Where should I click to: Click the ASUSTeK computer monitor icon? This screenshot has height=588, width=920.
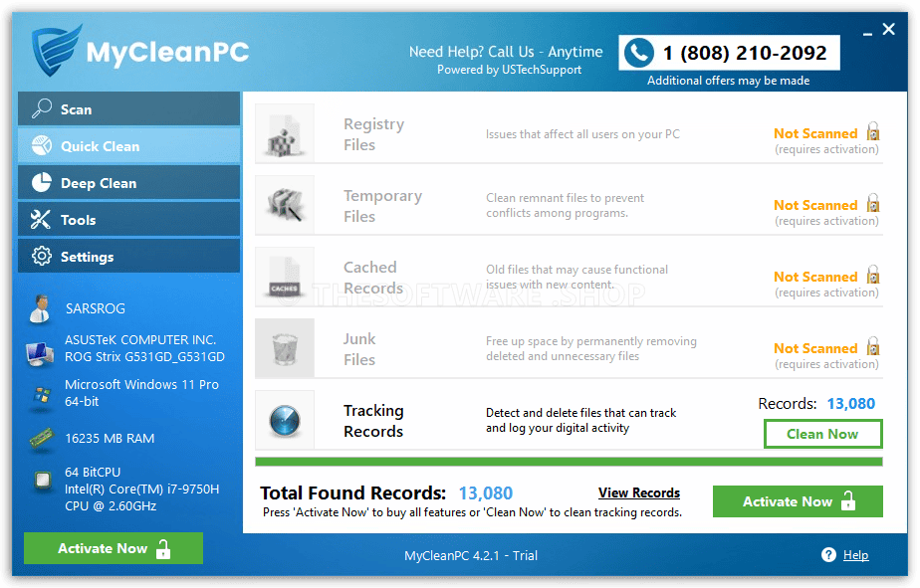(x=41, y=353)
